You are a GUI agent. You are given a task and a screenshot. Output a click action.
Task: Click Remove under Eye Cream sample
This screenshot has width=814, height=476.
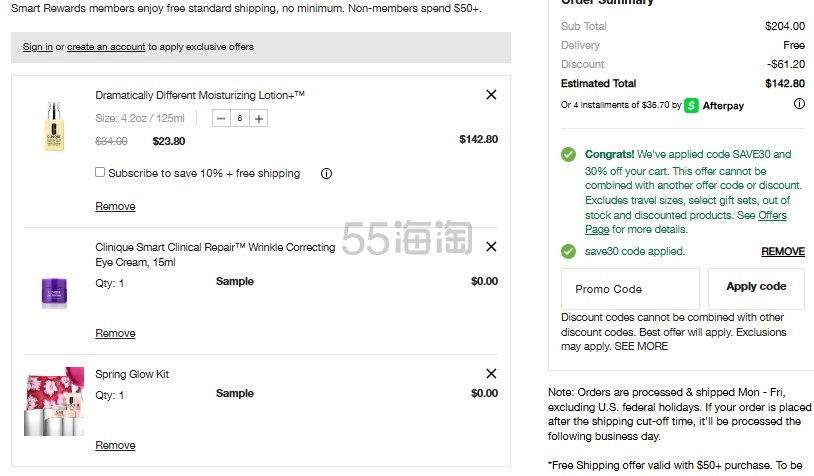pyautogui.click(x=115, y=333)
